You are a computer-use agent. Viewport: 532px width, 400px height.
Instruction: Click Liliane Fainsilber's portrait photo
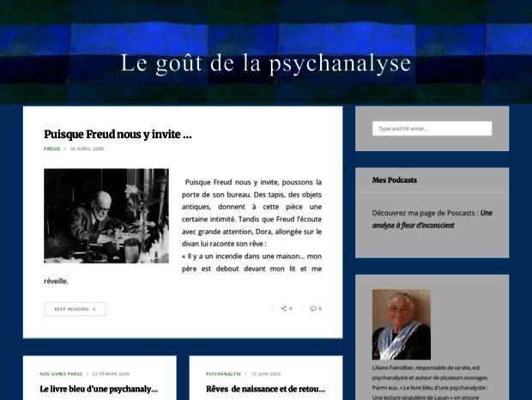(401, 324)
